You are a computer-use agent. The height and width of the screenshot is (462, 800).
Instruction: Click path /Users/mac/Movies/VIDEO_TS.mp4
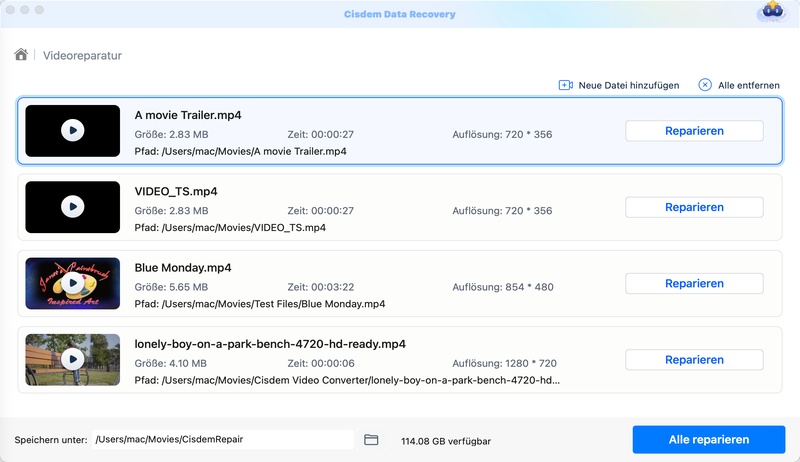244,228
